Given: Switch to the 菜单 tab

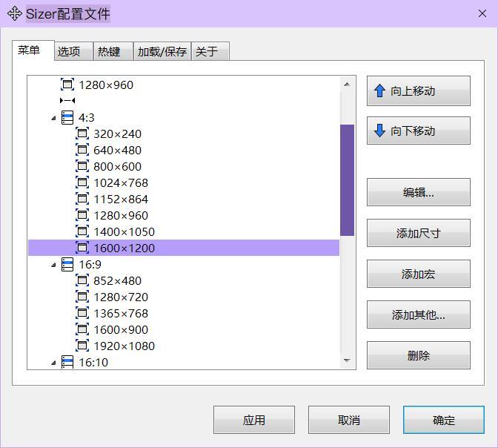Looking at the screenshot, I should 33,50.
